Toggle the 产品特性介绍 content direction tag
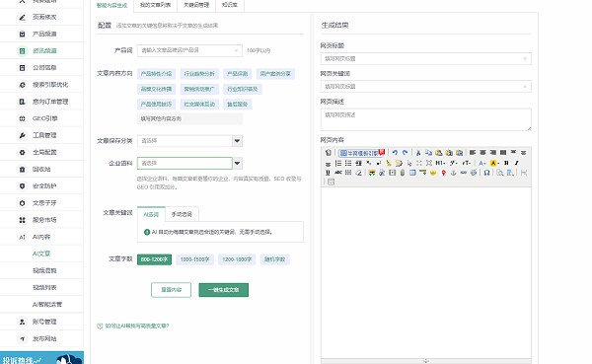 tap(156, 74)
